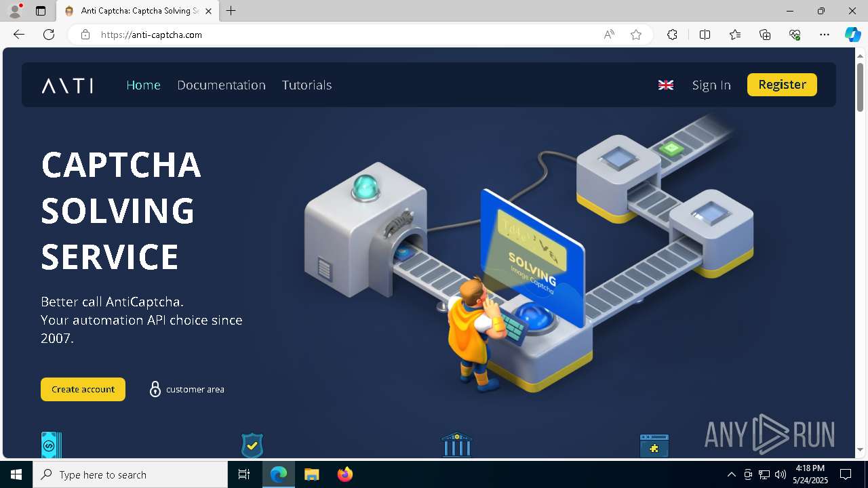This screenshot has height=488, width=868.
Task: Click the browser puzzle plugin feature icon
Action: [654, 446]
